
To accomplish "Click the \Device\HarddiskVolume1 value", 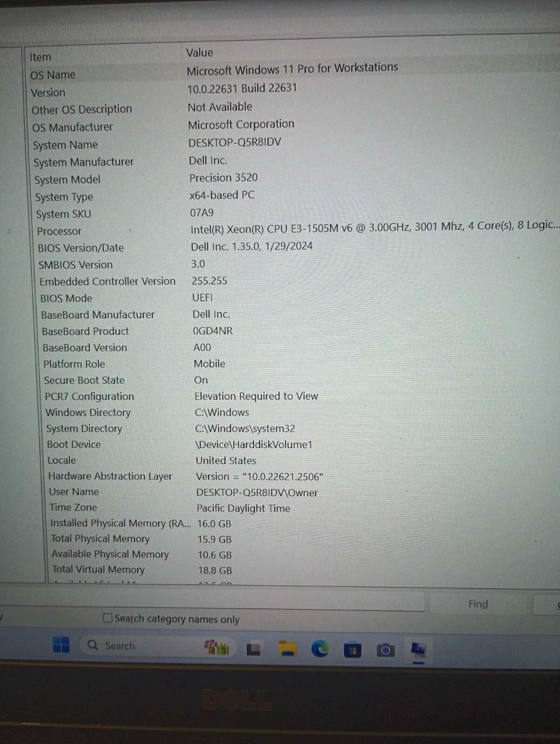I will click(x=254, y=445).
